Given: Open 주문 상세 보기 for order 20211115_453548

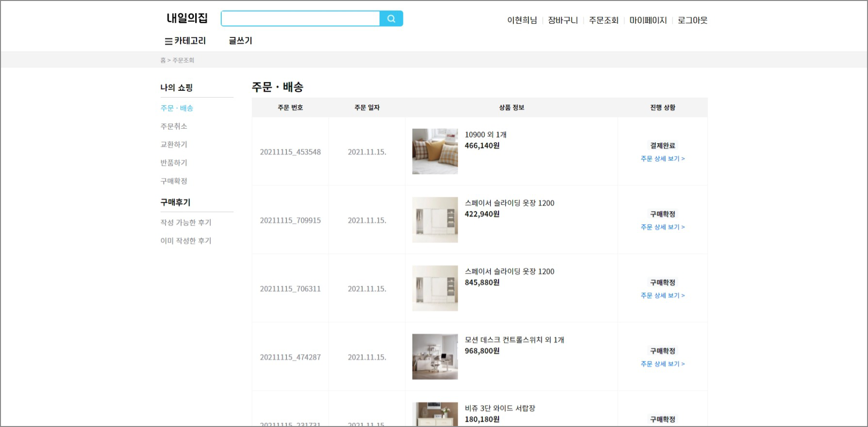Looking at the screenshot, I should (663, 159).
